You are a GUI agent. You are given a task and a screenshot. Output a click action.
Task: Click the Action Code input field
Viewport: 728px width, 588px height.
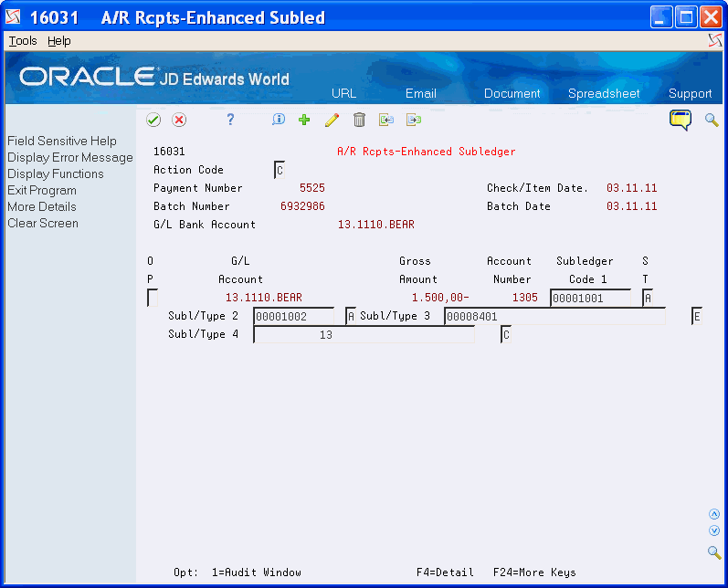point(280,171)
